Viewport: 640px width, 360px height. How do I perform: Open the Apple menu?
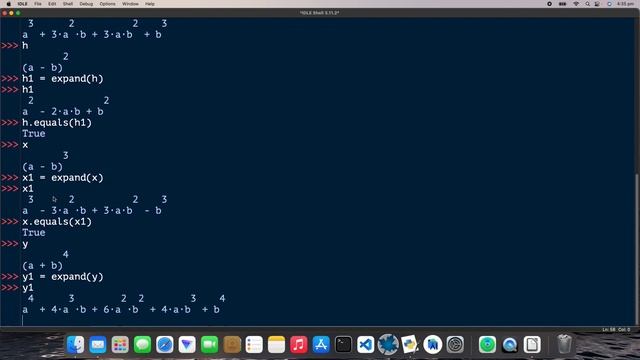tap(8, 4)
